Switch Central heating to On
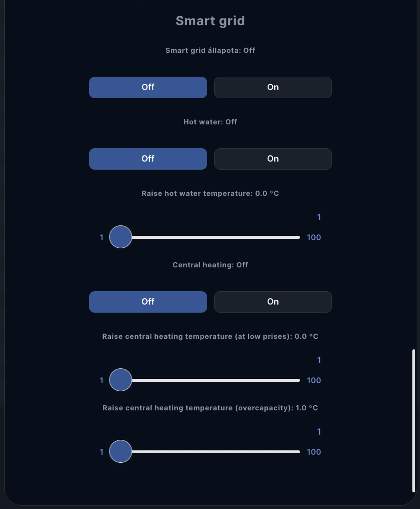Image resolution: width=420 pixels, height=509 pixels. (x=273, y=302)
